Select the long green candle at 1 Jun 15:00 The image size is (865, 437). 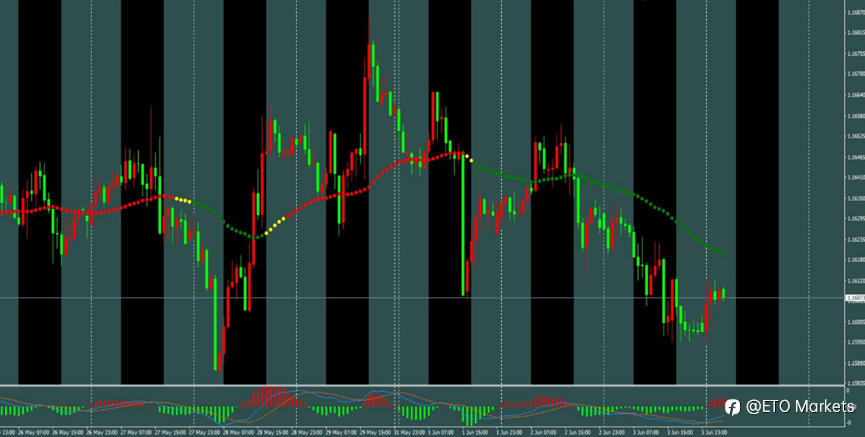[463, 226]
